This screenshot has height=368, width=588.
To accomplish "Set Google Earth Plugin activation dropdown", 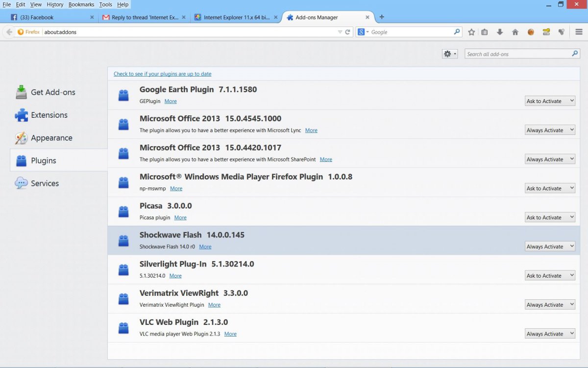I will point(550,101).
